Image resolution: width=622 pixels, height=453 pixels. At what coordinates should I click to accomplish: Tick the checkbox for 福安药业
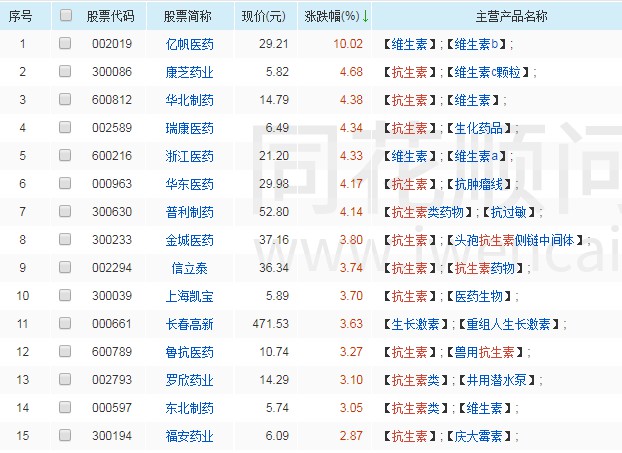coord(65,435)
